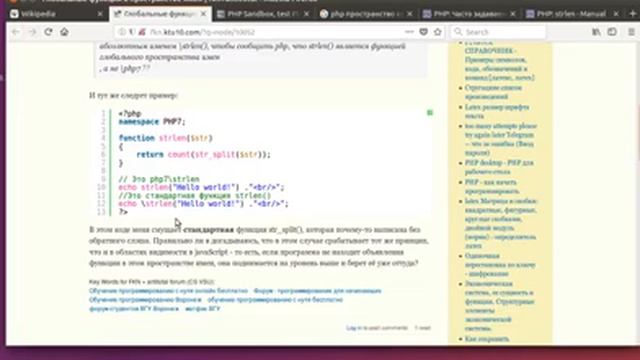The width and height of the screenshot is (640, 360).
Task: Click code line 'return count(str_split($str));'
Action: coord(203,154)
